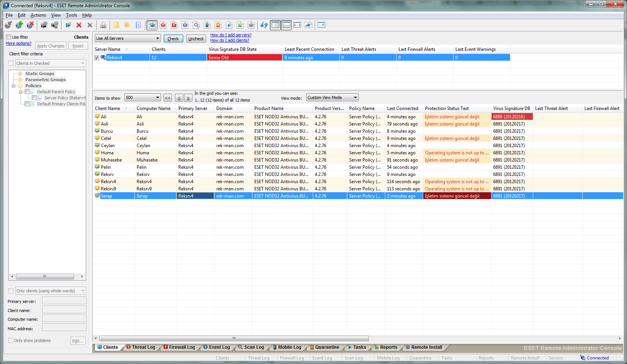Open Quarantine via orange biohazard toolbar icon
This screenshot has height=364, width=627.
click(x=218, y=25)
